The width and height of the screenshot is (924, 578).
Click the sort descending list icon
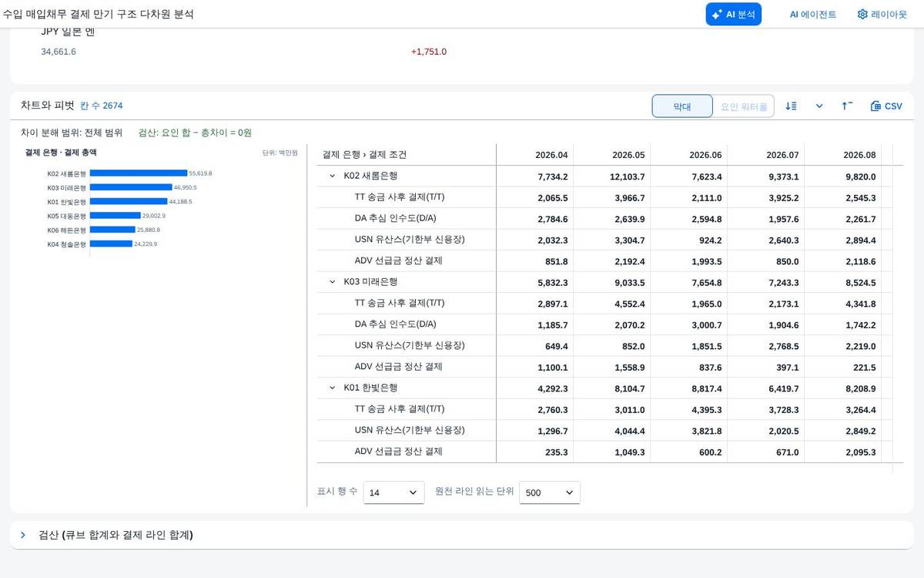click(791, 106)
